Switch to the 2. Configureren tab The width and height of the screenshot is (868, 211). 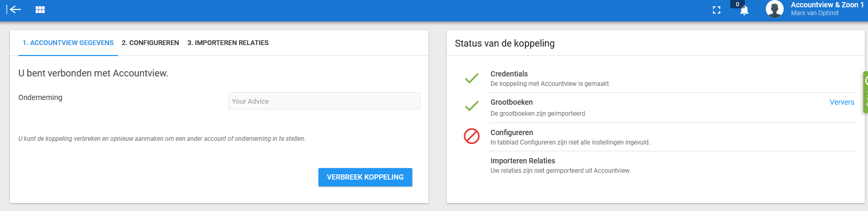(150, 43)
